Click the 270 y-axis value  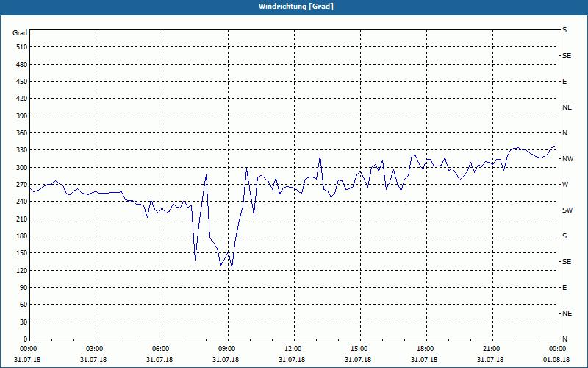click(x=22, y=185)
